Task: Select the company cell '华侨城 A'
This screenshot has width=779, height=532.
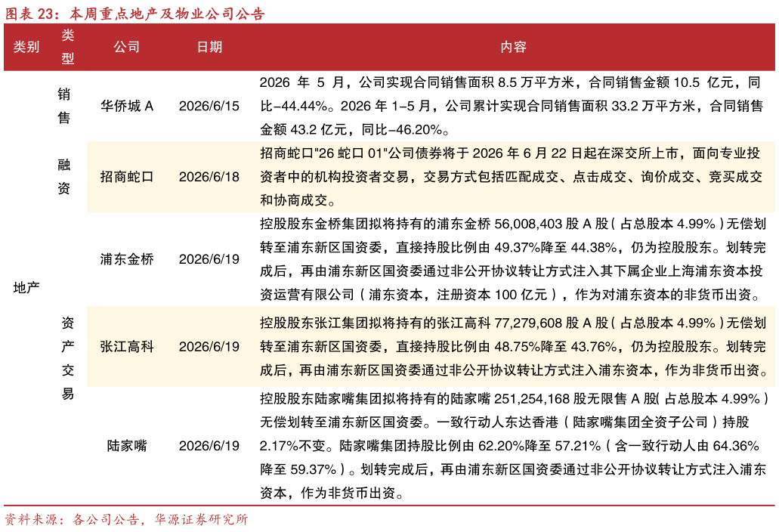Action: pos(127,106)
